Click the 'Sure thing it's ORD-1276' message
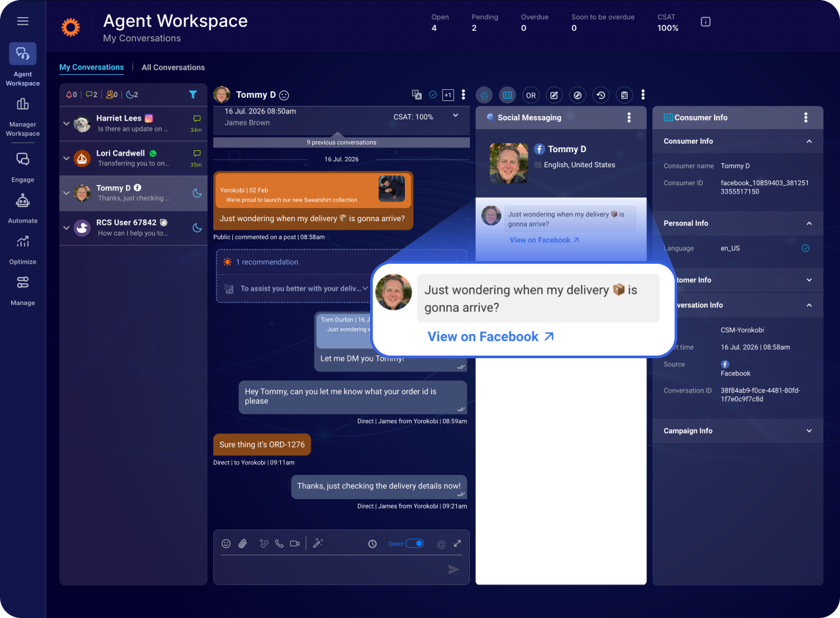Image resolution: width=840 pixels, height=618 pixels. click(262, 445)
